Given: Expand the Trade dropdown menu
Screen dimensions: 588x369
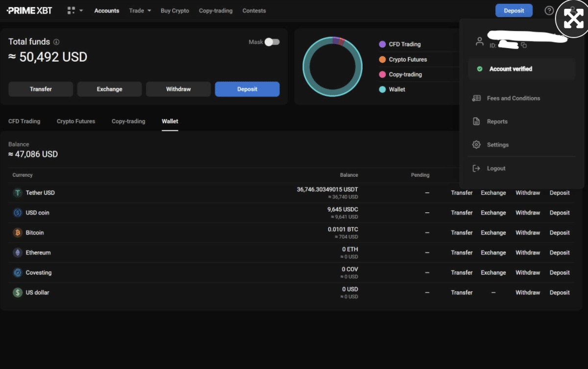Looking at the screenshot, I should [140, 10].
